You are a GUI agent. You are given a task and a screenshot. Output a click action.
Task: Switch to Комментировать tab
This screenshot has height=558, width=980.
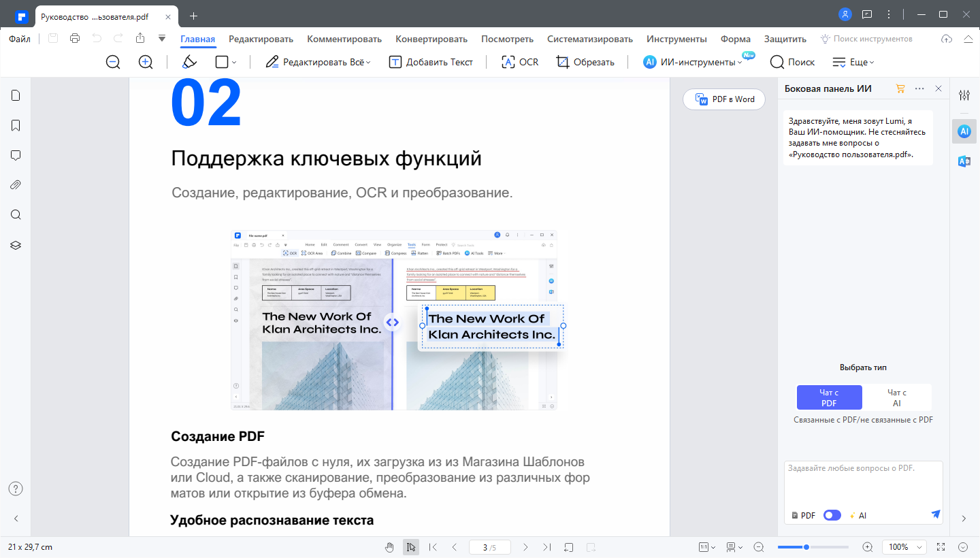click(344, 39)
